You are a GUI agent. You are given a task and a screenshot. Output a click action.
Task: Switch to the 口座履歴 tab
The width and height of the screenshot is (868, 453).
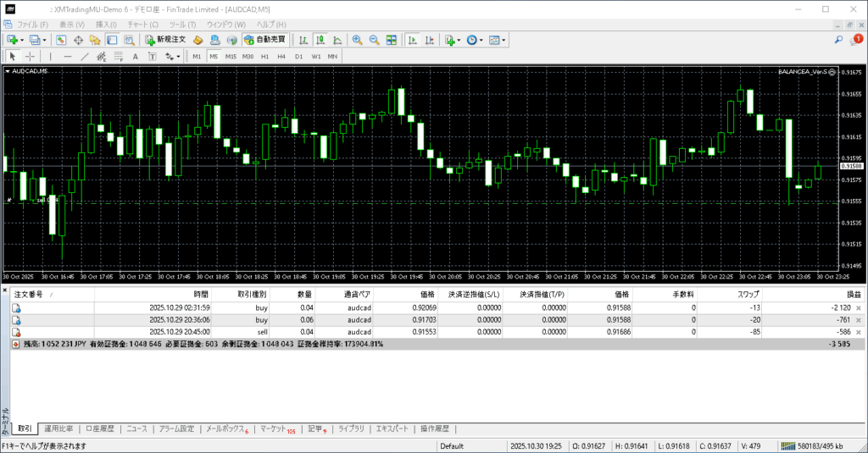[101, 428]
